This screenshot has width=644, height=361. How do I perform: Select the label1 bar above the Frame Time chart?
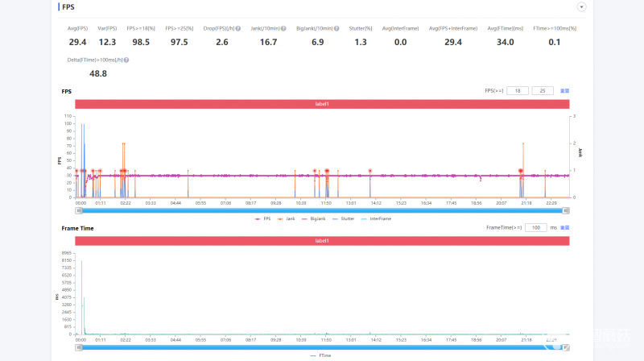(322, 241)
